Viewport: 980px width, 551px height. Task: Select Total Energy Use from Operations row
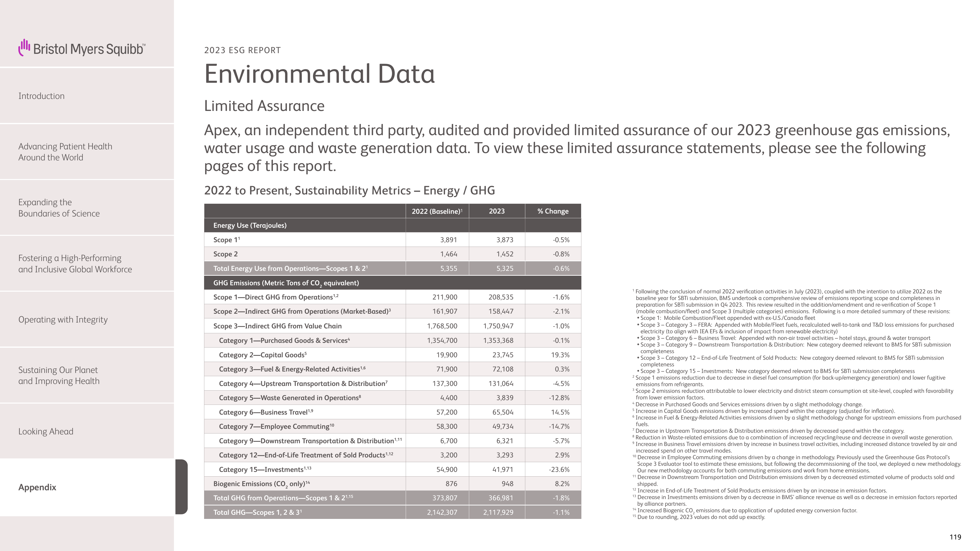click(392, 268)
